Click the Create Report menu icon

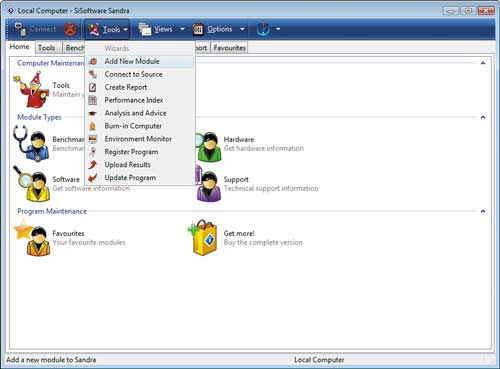tap(93, 87)
